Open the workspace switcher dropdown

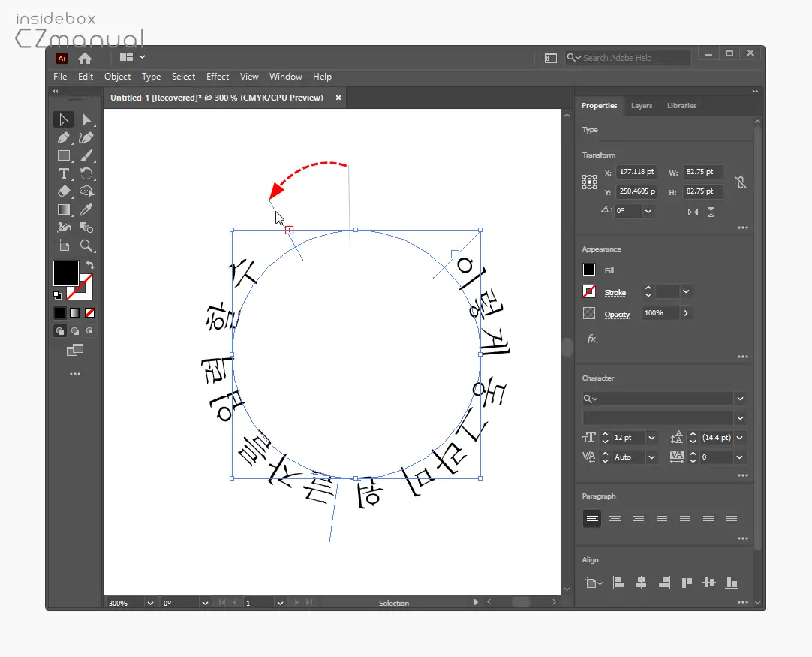pyautogui.click(x=133, y=57)
